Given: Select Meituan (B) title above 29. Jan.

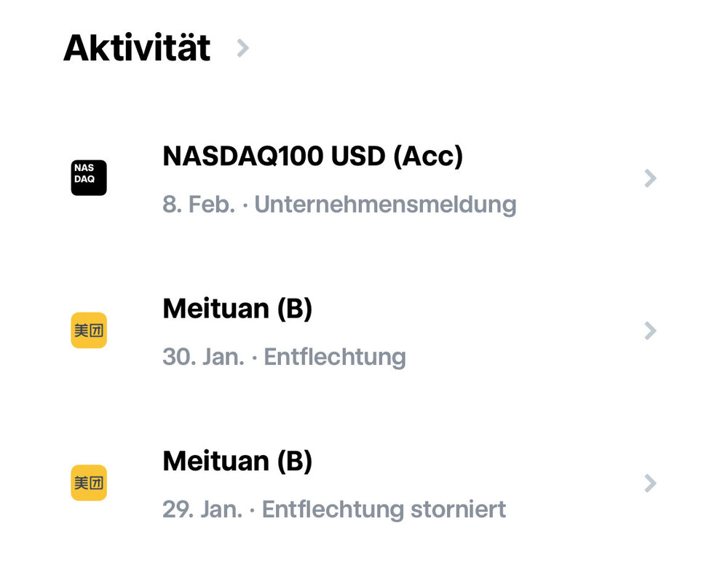Looking at the screenshot, I should click(237, 461).
